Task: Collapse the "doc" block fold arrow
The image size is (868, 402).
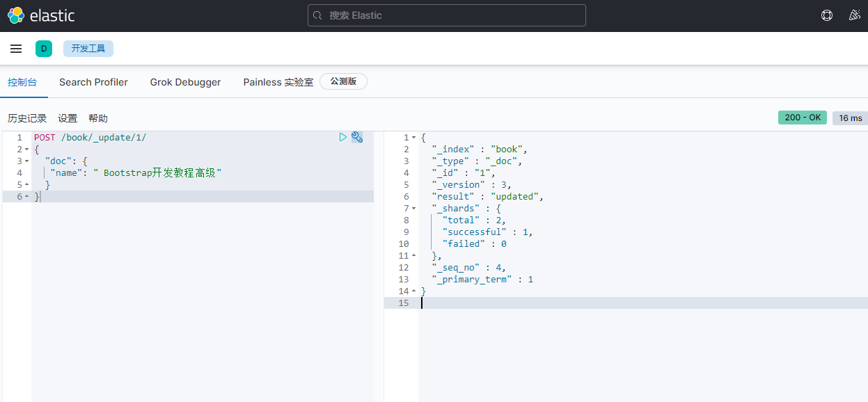Action: pyautogui.click(x=26, y=161)
